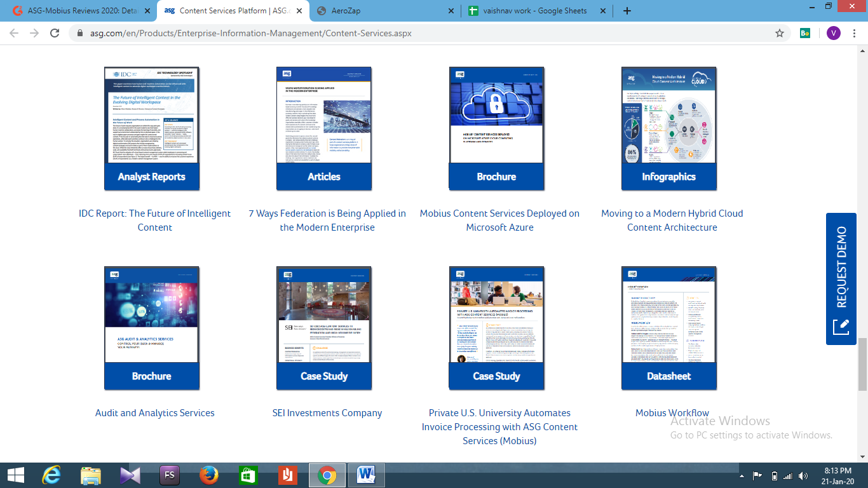This screenshot has width=868, height=488.
Task: Open the volume speaker icon
Action: pyautogui.click(x=803, y=476)
